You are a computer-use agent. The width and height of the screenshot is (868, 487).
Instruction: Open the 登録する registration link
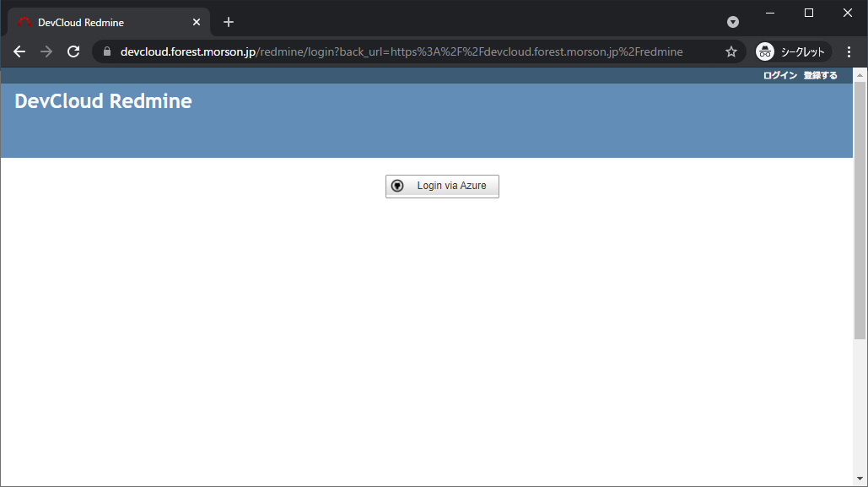point(820,76)
